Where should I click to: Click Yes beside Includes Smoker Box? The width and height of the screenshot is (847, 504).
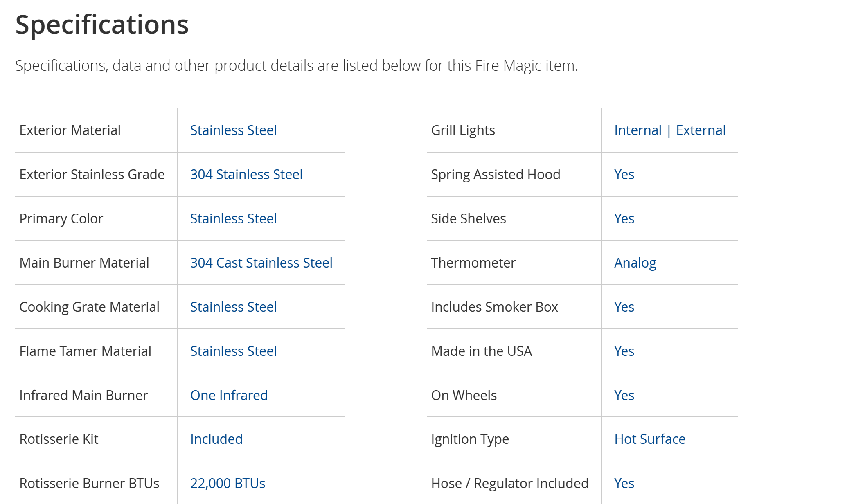pyautogui.click(x=624, y=307)
